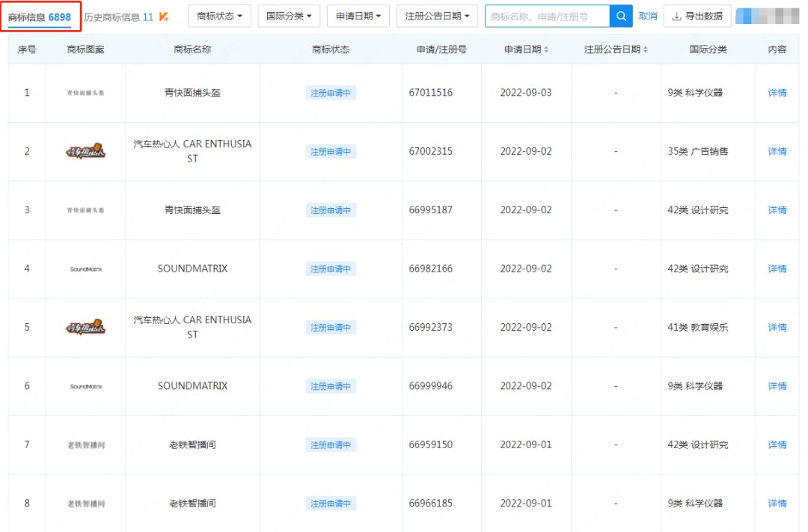Click the 取消 link beside search
The height and width of the screenshot is (532, 808).
648,16
